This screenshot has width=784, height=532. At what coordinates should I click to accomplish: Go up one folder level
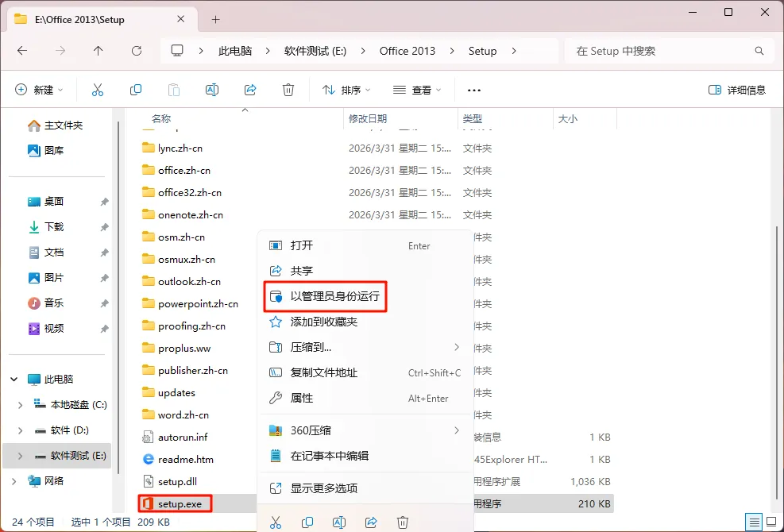coord(98,51)
